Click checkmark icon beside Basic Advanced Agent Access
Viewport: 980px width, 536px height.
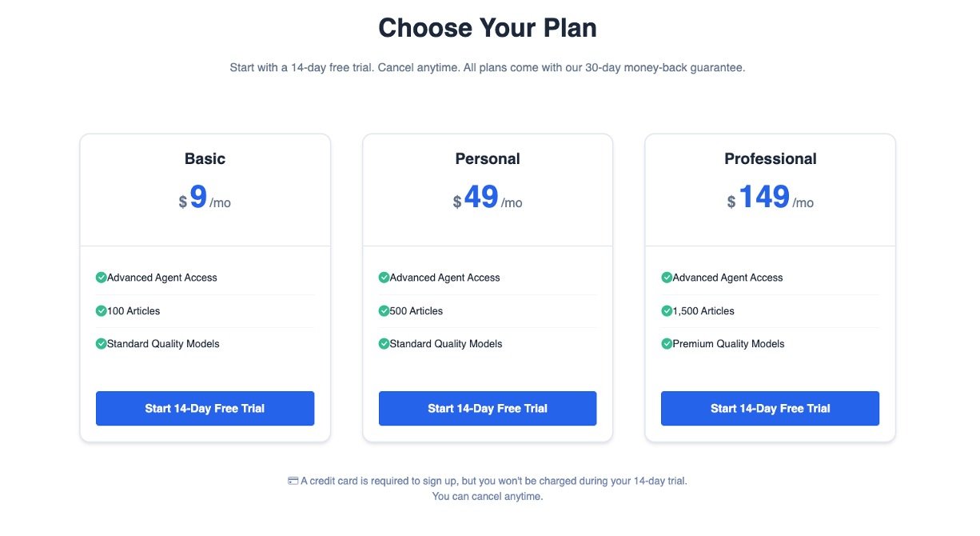click(x=102, y=278)
